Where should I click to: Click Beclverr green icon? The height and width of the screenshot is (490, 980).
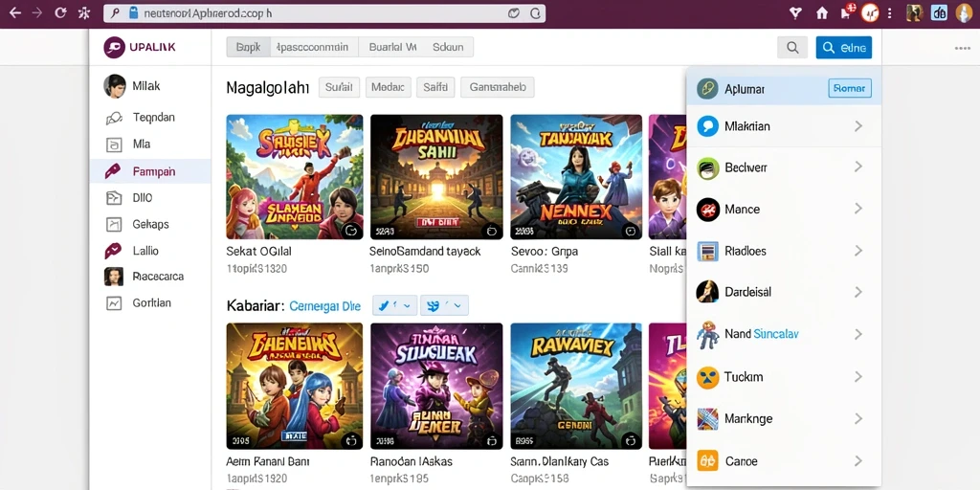(x=707, y=167)
